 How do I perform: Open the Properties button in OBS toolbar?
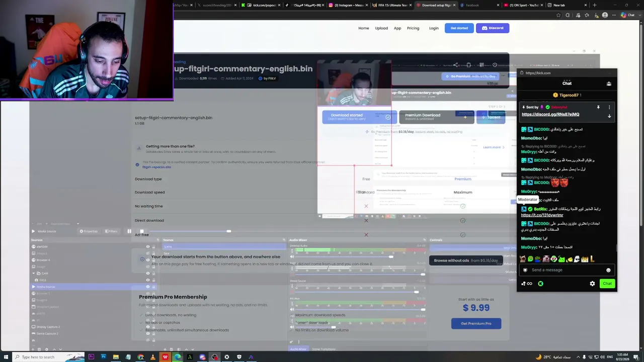89,231
